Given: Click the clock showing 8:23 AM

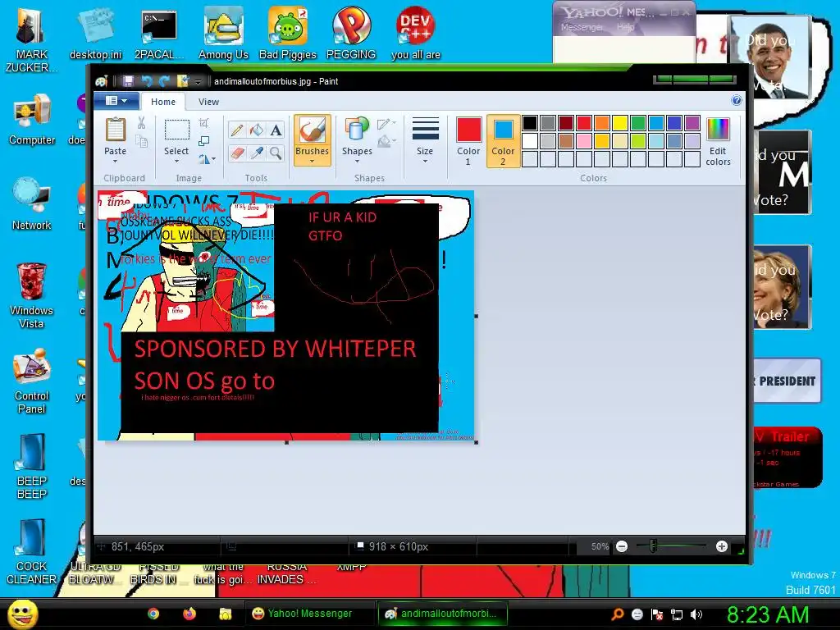Looking at the screenshot, I should tap(768, 614).
